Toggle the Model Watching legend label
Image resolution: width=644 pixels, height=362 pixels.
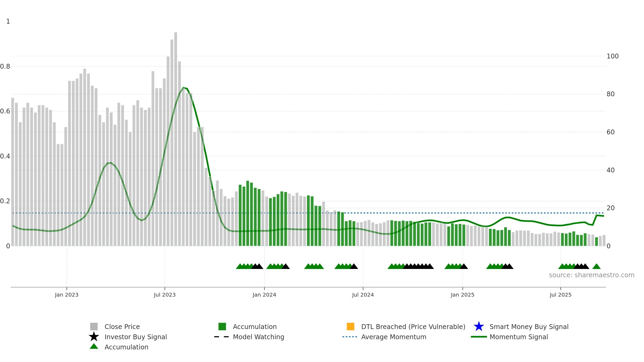(x=258, y=337)
